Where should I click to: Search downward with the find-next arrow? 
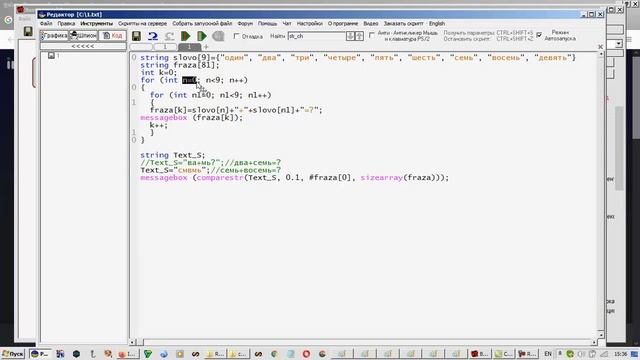pyautogui.click(x=350, y=36)
